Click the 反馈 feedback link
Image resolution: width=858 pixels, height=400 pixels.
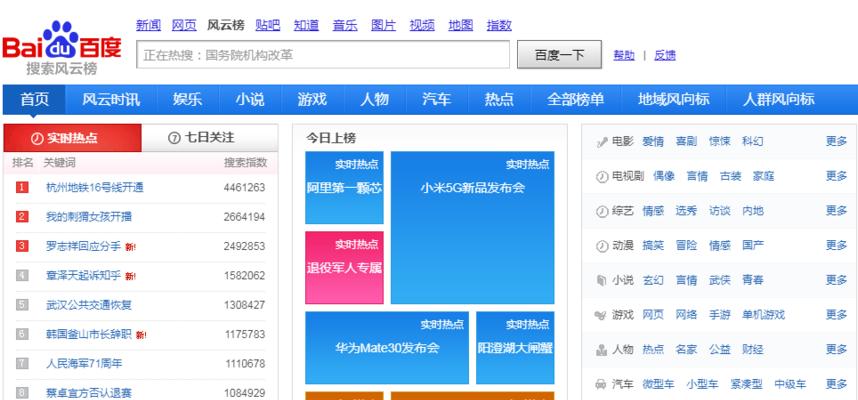[665, 55]
